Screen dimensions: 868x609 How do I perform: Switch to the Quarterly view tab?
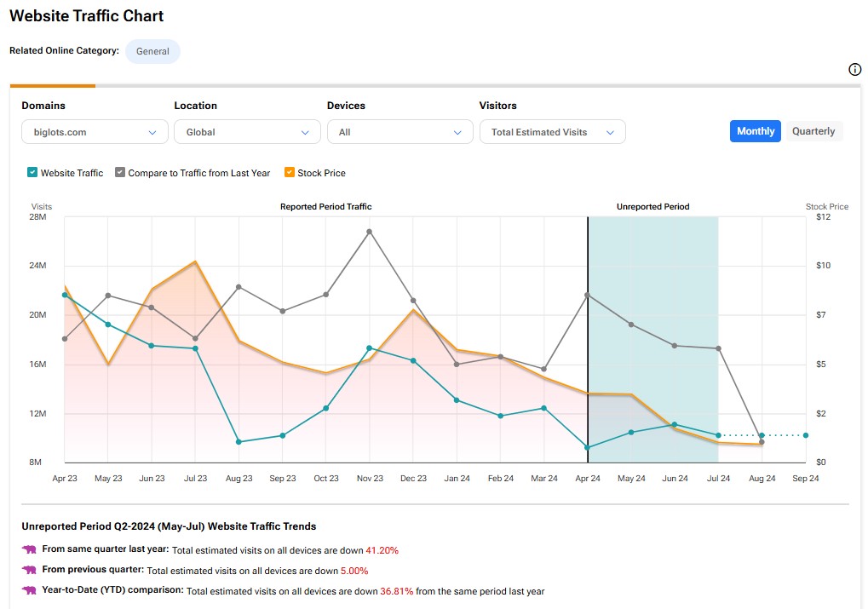[x=813, y=131]
